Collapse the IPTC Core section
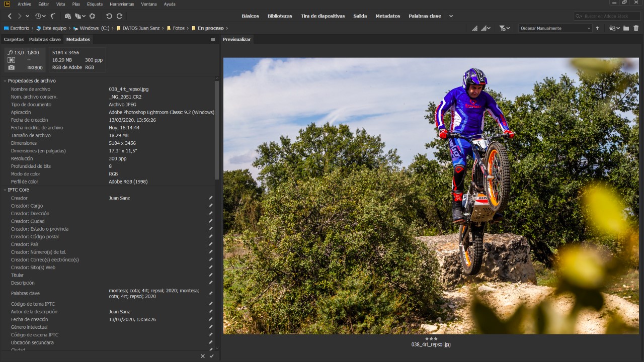Screen dimensions: 644x362 (5, 190)
